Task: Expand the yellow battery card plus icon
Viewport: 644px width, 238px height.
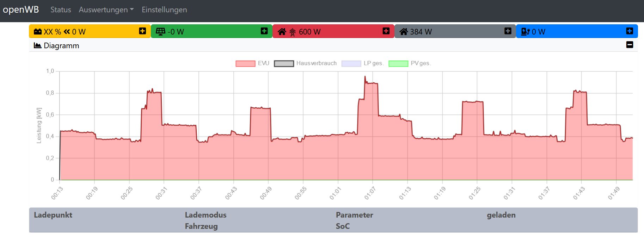Action: (142, 31)
